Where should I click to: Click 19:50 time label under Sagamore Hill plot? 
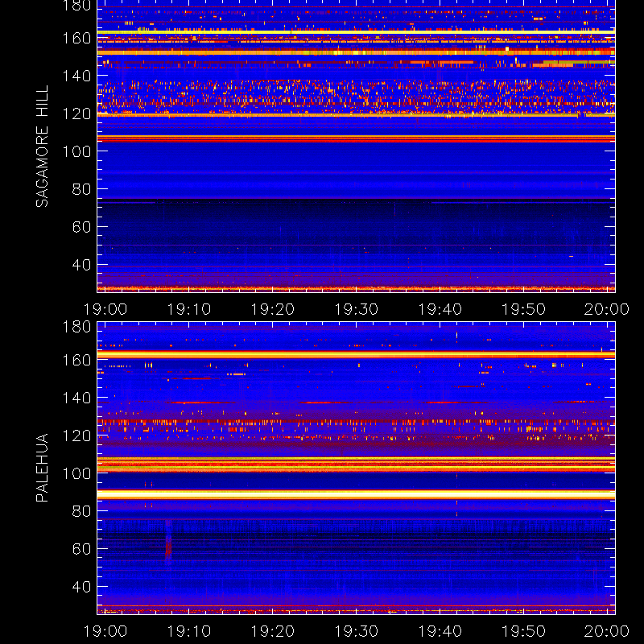click(524, 309)
